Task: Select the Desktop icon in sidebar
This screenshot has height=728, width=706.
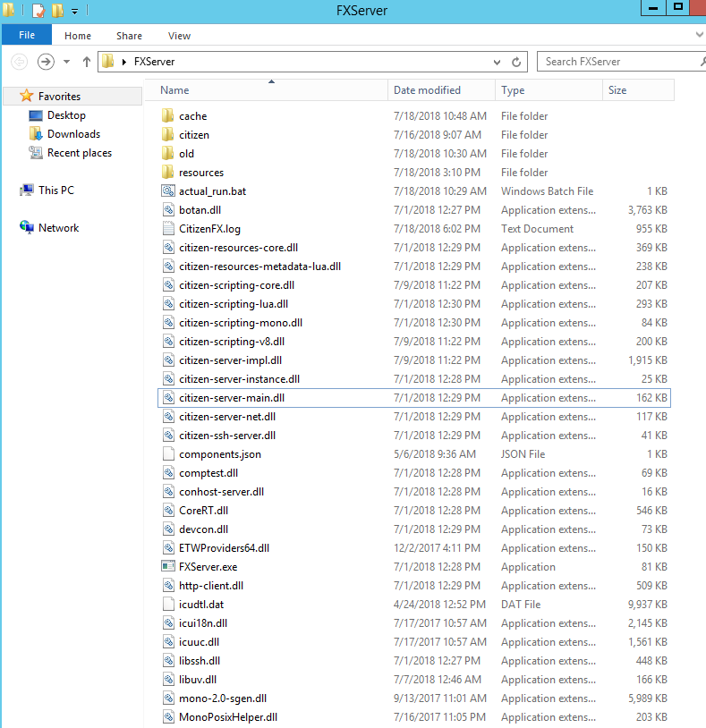Action: [36, 115]
